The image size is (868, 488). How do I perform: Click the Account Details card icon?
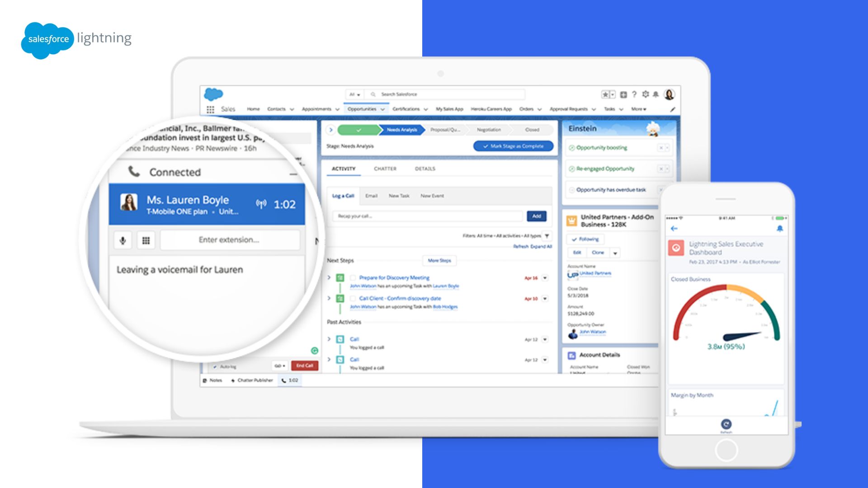coord(572,356)
